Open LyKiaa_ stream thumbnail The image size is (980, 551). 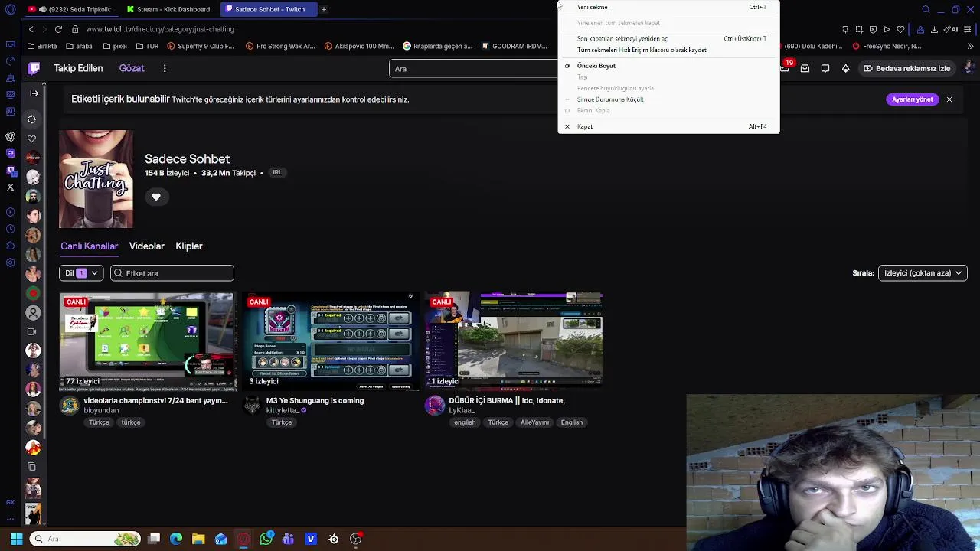514,341
